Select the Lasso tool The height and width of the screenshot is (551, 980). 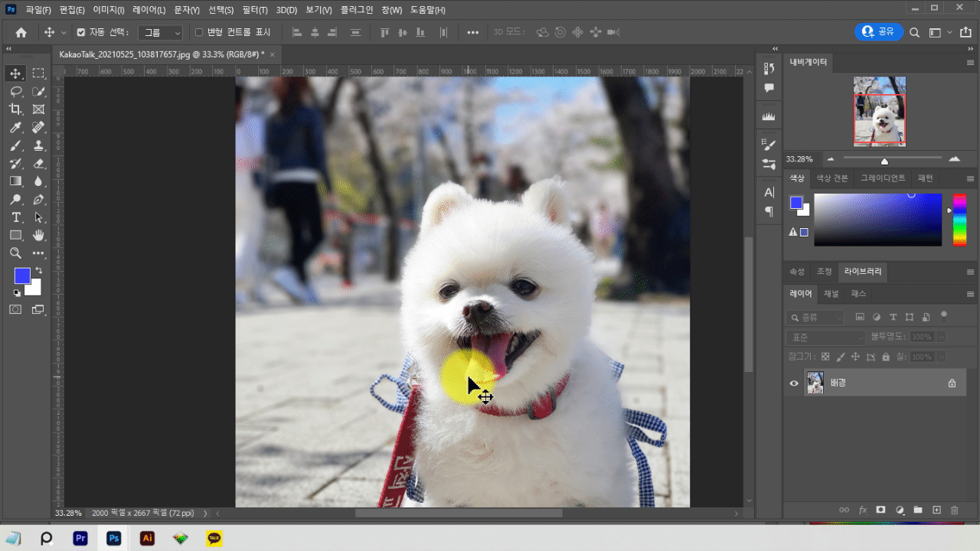click(15, 91)
